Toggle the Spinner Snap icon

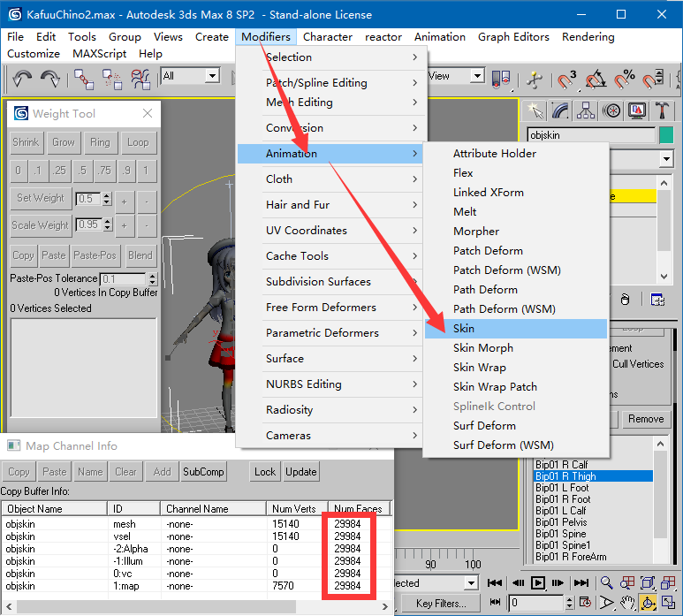pos(653,80)
